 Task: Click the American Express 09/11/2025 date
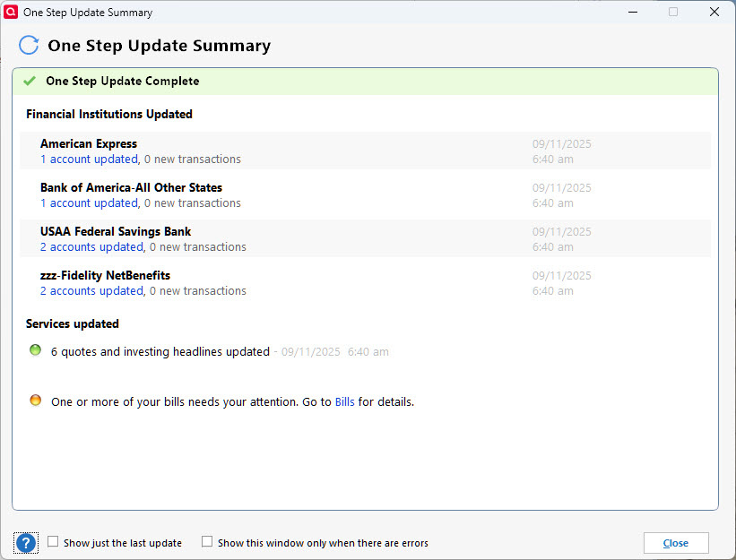point(561,144)
